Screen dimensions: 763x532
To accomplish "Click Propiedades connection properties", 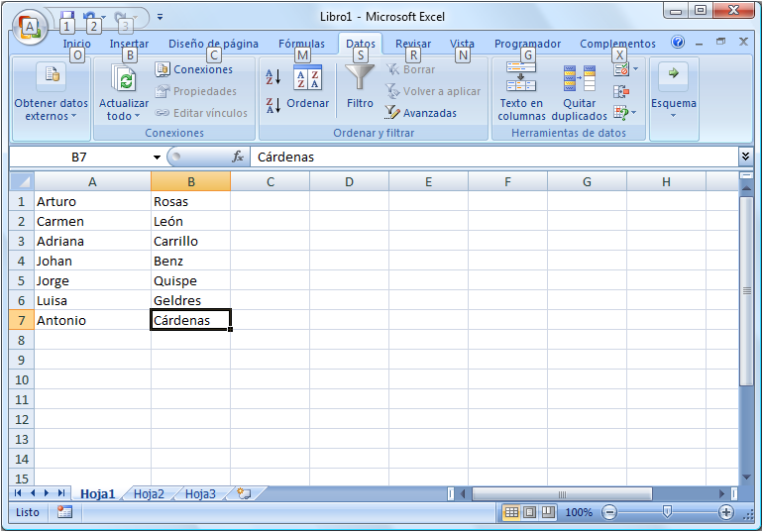I will coord(195,91).
